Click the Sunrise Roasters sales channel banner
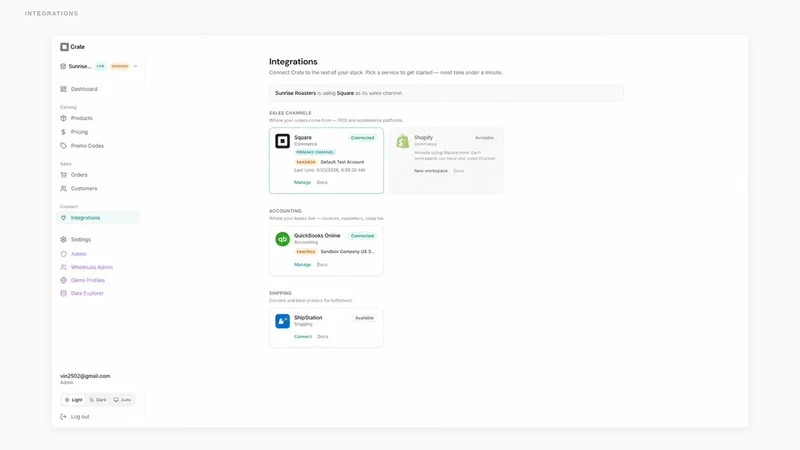Viewport: 800px width, 450px height. 446,93
